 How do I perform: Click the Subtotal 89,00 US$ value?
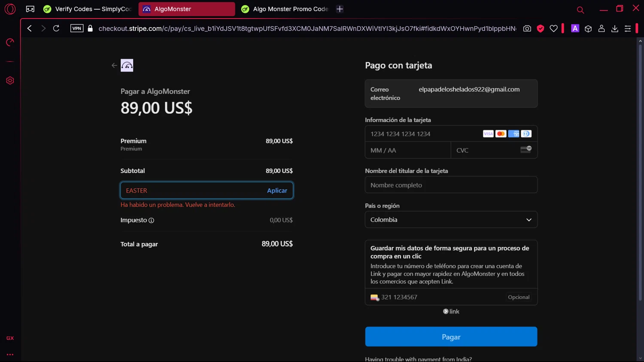coord(279,171)
